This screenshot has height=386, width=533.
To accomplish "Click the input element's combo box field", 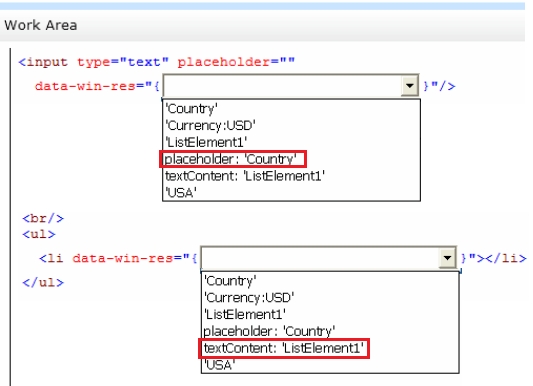I will [291, 86].
